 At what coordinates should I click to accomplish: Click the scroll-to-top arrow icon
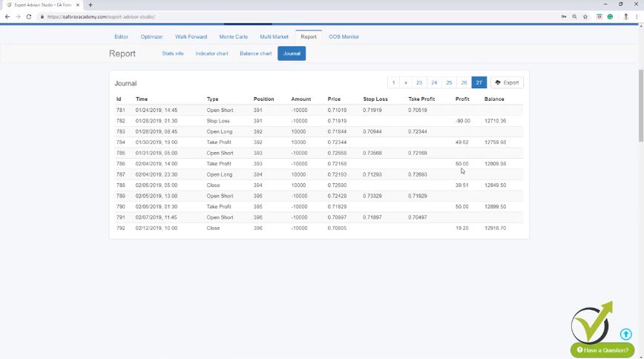tap(625, 335)
